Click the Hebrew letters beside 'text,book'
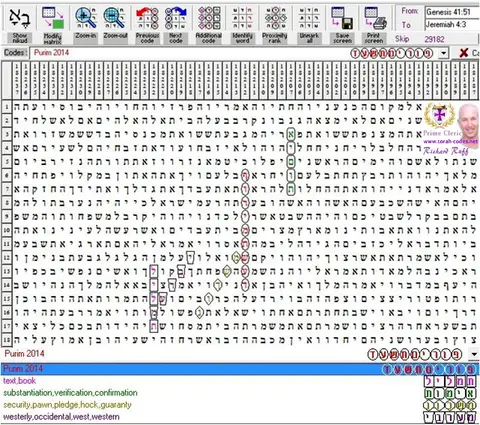This screenshot has height=425, width=480. [x=451, y=381]
